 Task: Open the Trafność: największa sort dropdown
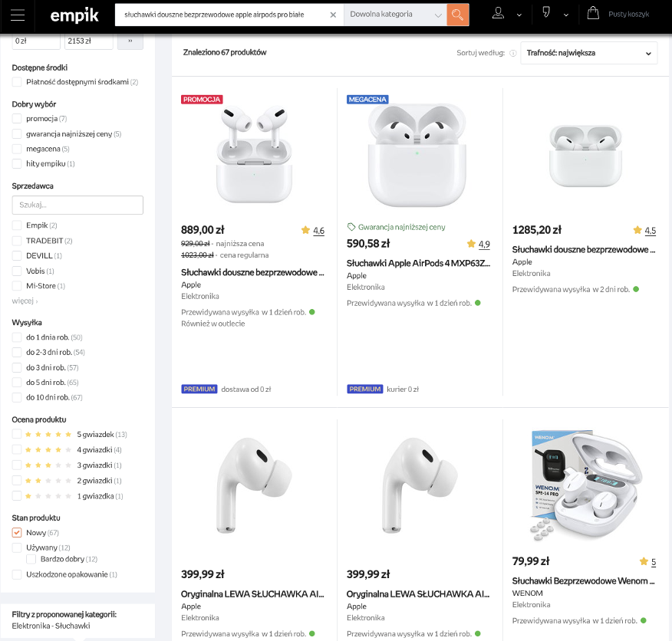coord(588,53)
